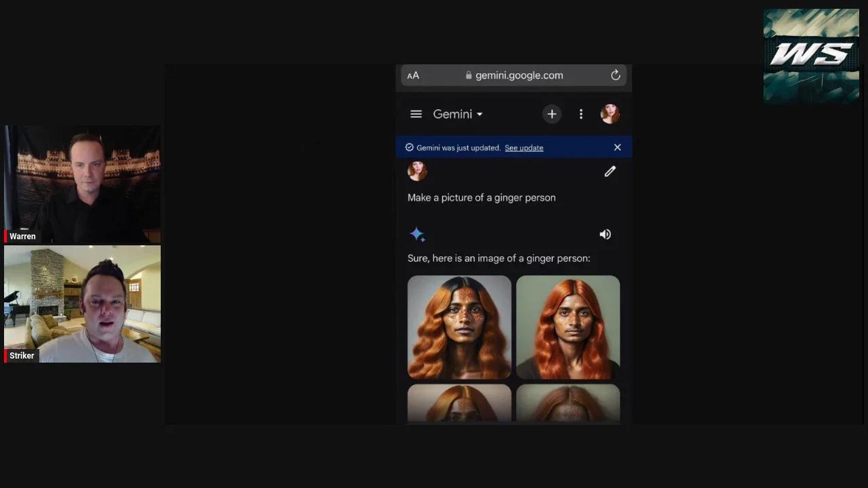Click the Gemini sparkle icon

point(417,235)
